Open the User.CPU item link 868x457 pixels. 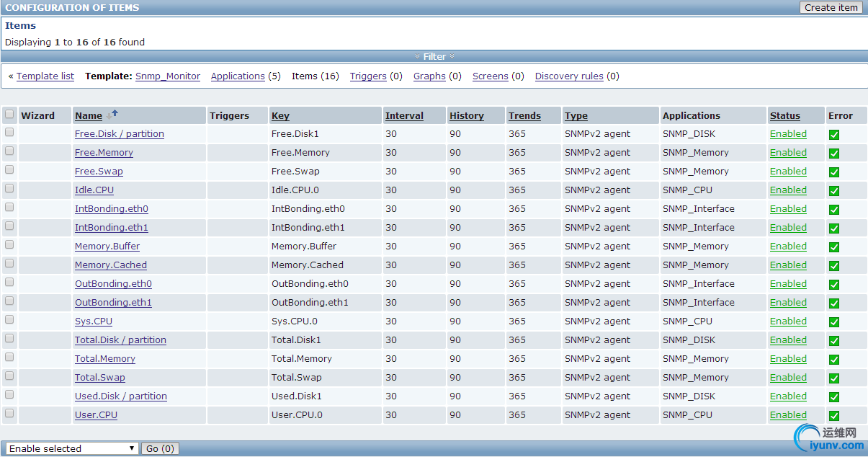click(x=96, y=415)
